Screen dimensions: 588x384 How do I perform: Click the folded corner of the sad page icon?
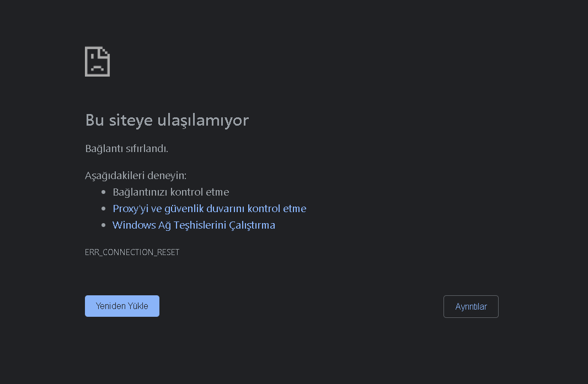click(105, 51)
